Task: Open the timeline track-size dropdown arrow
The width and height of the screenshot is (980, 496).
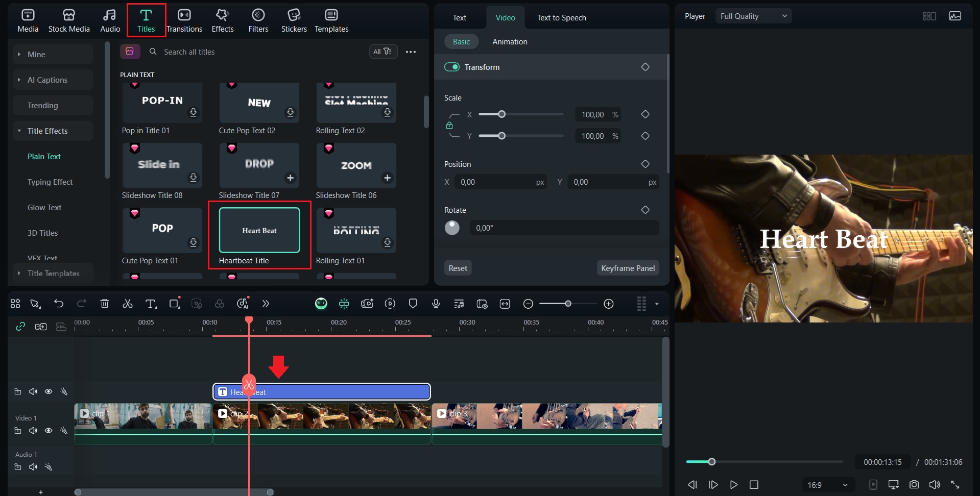Action: (x=657, y=304)
